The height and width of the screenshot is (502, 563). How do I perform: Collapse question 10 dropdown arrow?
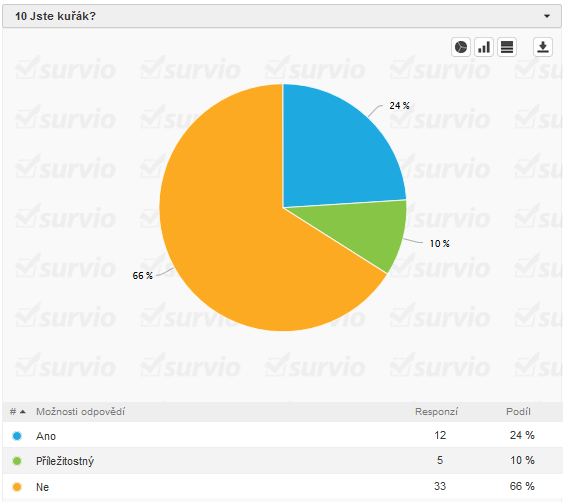pos(547,16)
